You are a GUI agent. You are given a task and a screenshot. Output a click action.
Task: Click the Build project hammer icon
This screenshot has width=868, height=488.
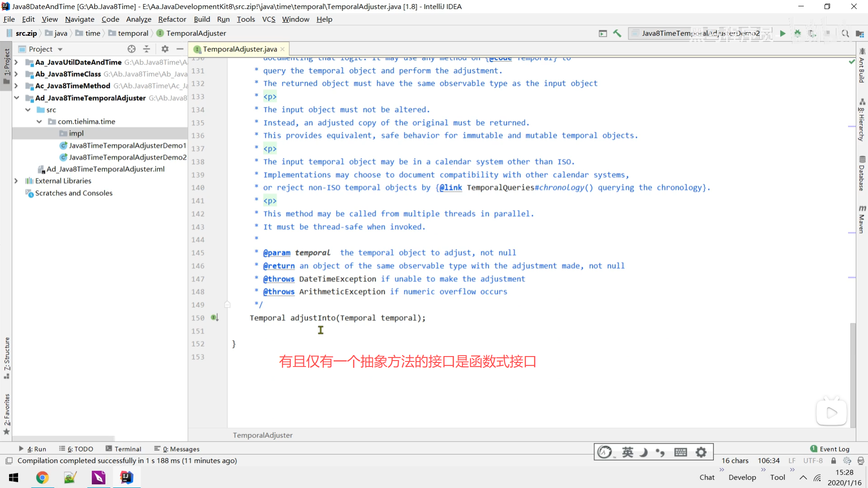tap(617, 33)
